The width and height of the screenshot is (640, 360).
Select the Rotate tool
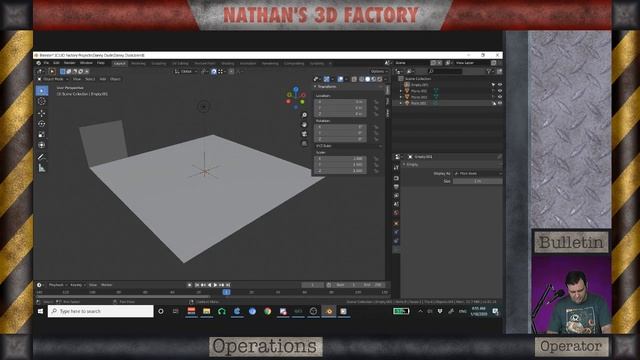pyautogui.click(x=42, y=124)
